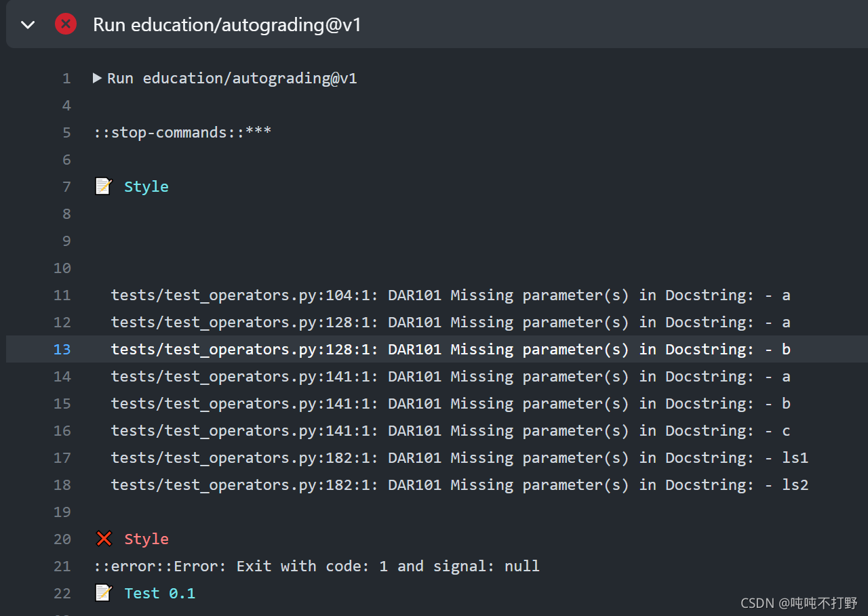Click the log document icon beside "Style"
The height and width of the screenshot is (616, 868).
(x=103, y=185)
